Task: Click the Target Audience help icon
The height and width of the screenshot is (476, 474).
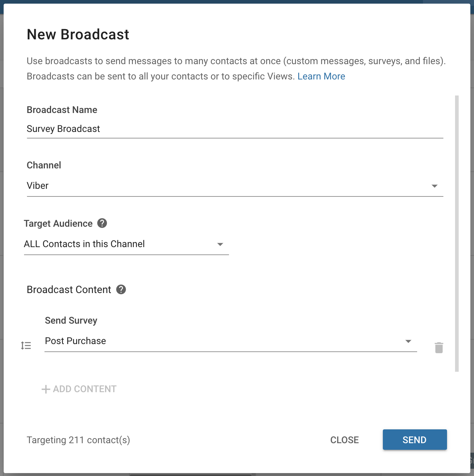Action: pyautogui.click(x=102, y=223)
